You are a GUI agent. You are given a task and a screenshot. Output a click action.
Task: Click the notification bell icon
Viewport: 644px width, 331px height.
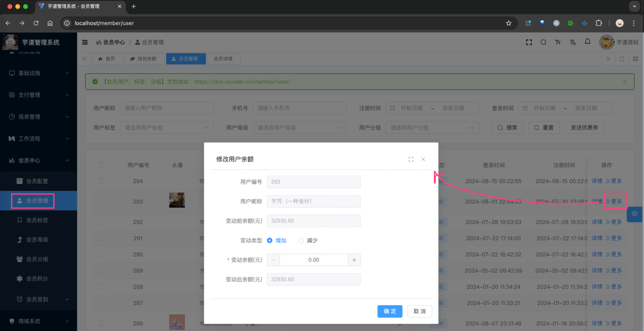pyautogui.click(x=587, y=42)
